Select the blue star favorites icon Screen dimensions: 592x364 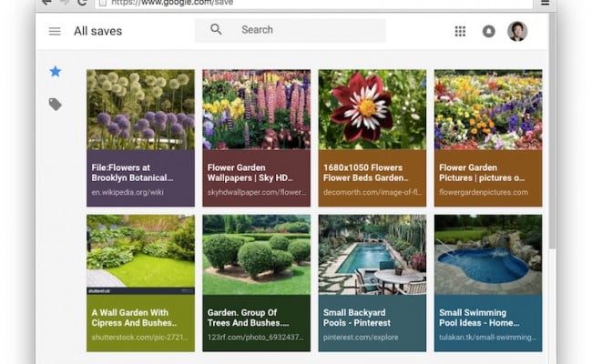tap(56, 71)
